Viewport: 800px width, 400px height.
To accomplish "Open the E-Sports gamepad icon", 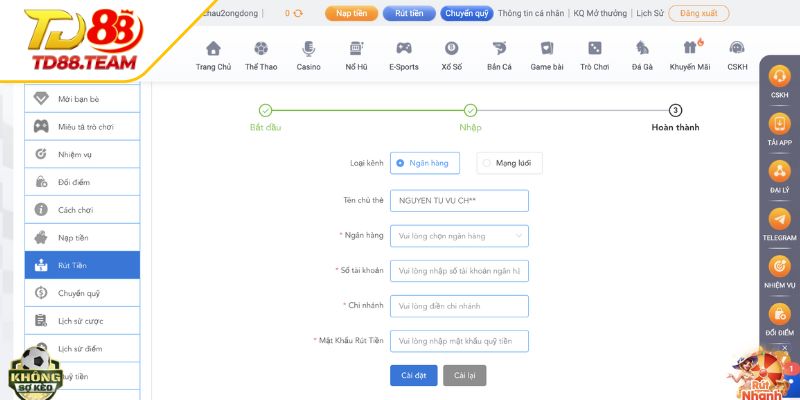I will pos(404,48).
